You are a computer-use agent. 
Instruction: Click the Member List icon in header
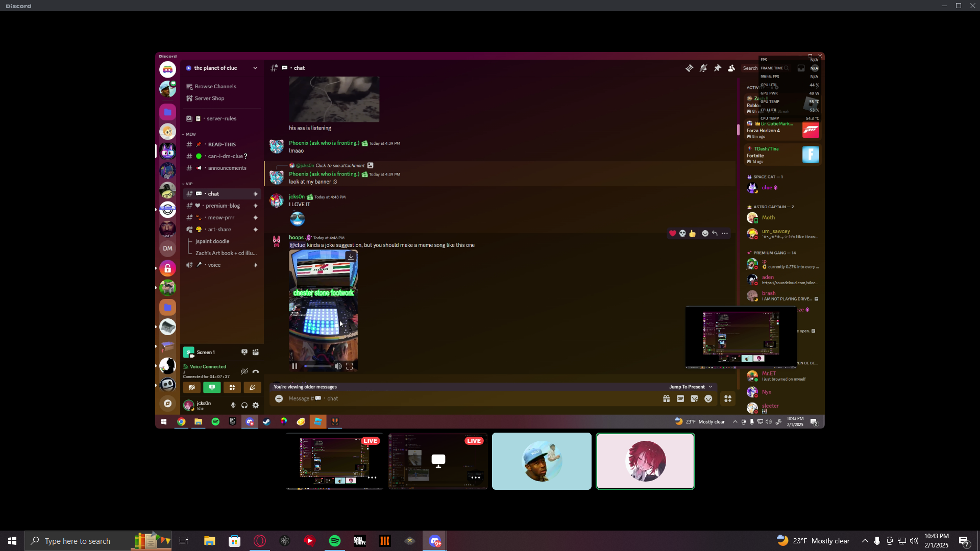coord(731,68)
